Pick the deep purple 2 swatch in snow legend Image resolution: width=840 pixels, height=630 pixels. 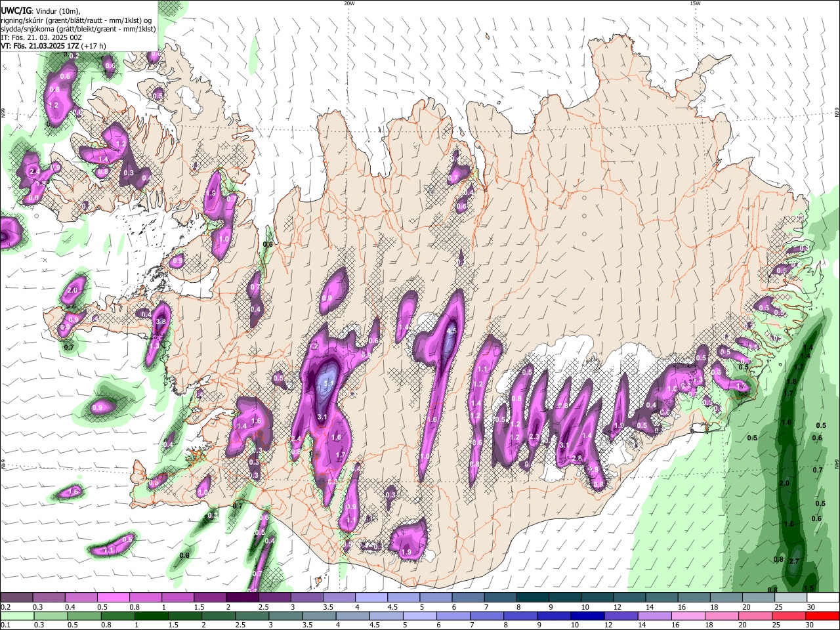(x=242, y=598)
